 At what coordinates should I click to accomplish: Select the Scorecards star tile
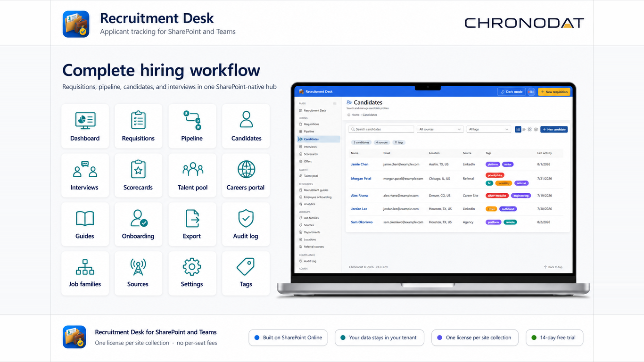(138, 175)
